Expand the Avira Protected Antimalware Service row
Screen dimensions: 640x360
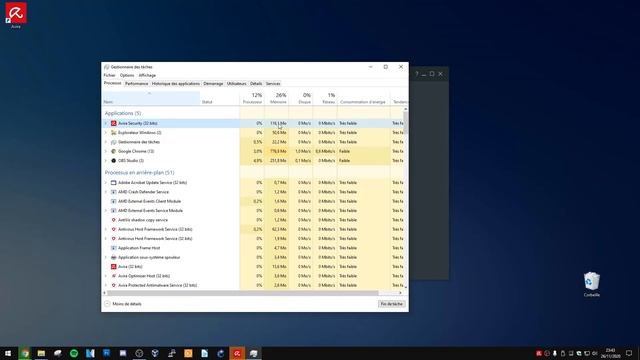[106, 285]
